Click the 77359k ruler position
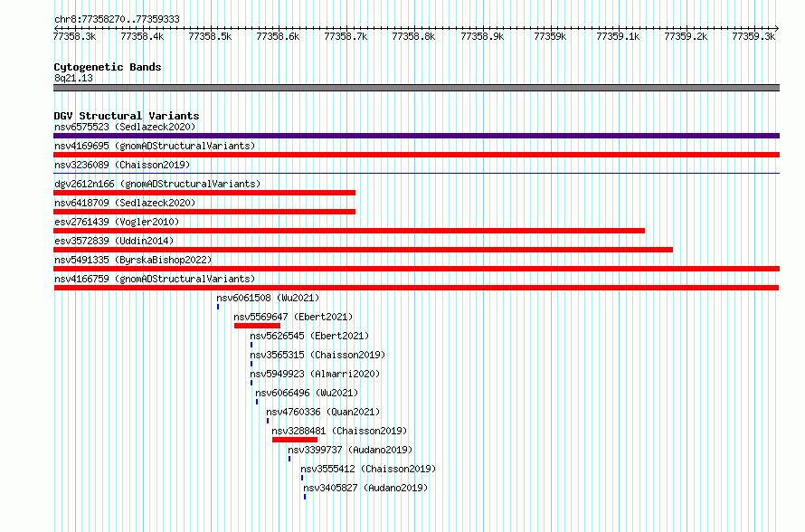 (x=550, y=36)
